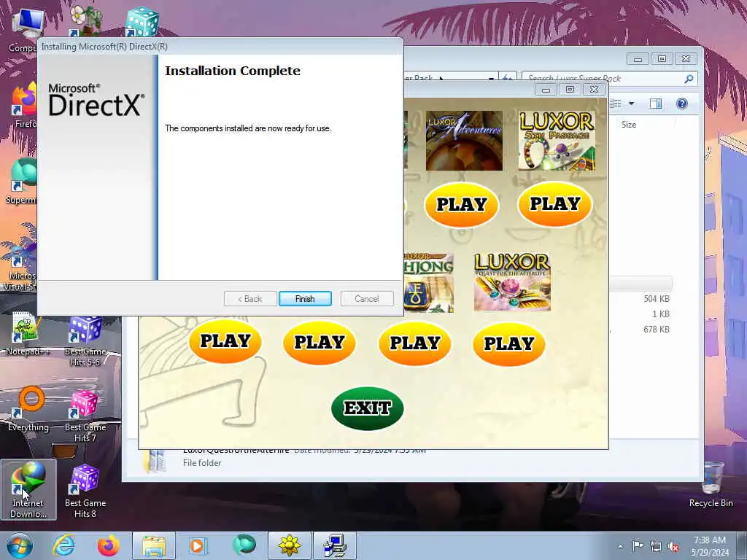Toggle the preview pane icon in Explorer
Image resolution: width=747 pixels, height=560 pixels.
(656, 104)
